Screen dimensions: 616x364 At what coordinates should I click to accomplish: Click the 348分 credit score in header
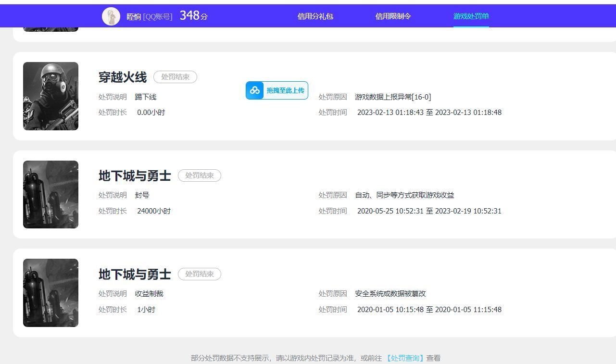193,16
